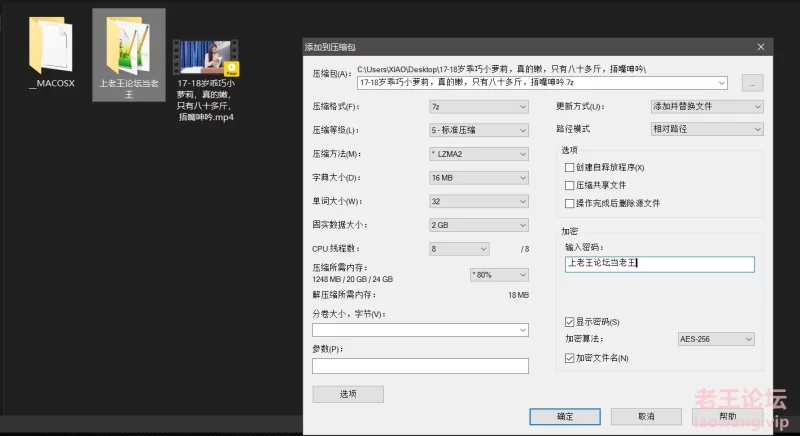Open the memory usage 80% dropdown
Viewport: 800px width, 436px height.
point(499,275)
